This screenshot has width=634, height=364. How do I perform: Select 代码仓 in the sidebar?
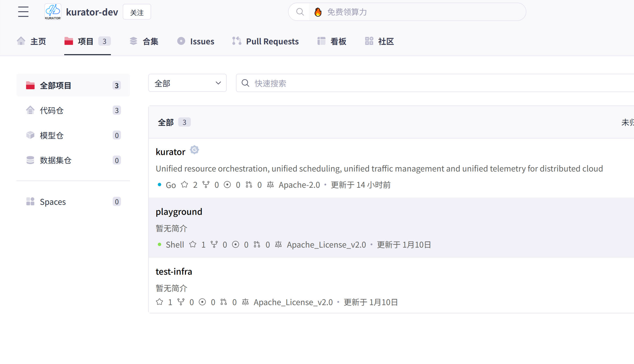[73, 110]
